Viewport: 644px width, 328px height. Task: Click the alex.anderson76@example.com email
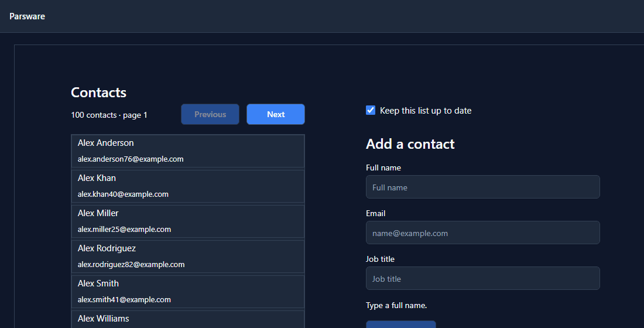coord(131,159)
